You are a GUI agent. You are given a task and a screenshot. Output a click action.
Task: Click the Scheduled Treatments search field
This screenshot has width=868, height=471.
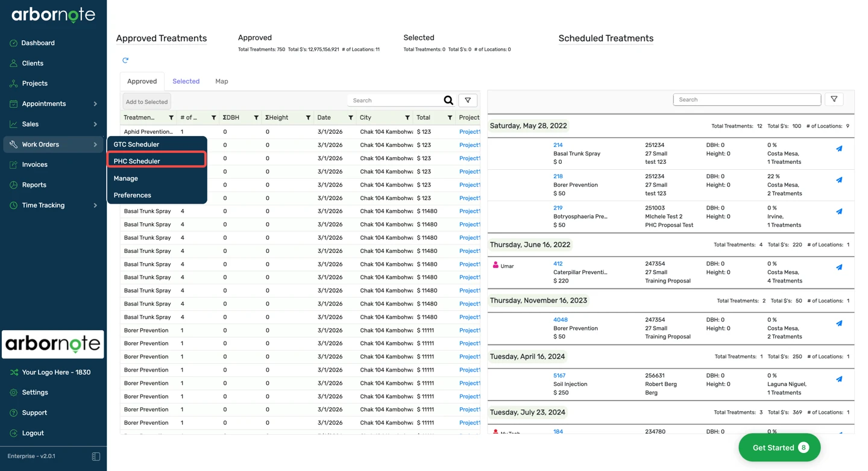[747, 99]
